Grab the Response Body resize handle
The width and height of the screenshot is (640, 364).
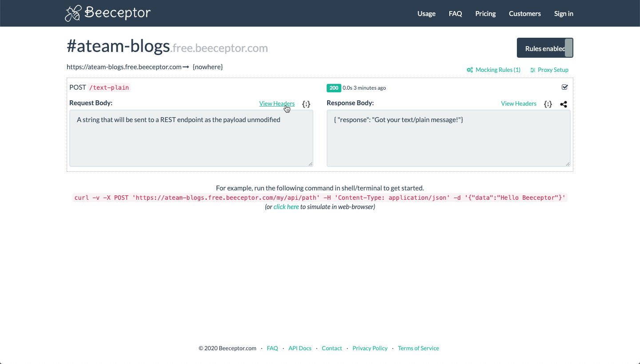(568, 164)
